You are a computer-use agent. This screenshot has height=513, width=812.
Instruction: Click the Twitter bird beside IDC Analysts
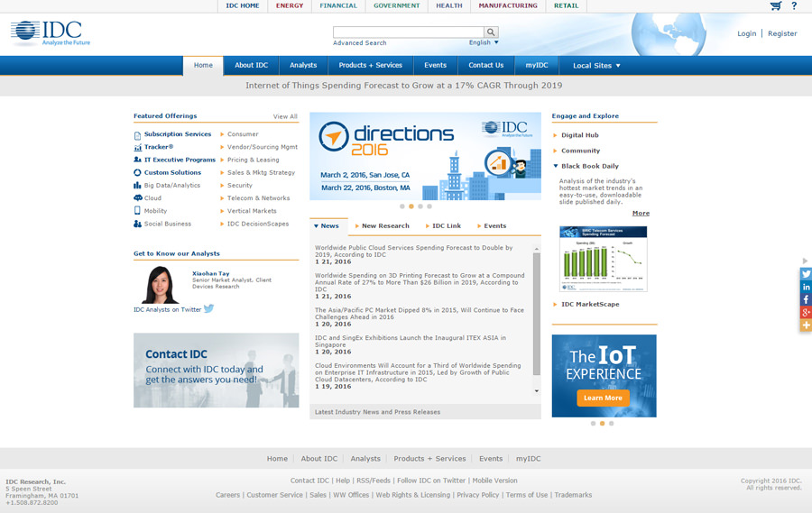209,309
